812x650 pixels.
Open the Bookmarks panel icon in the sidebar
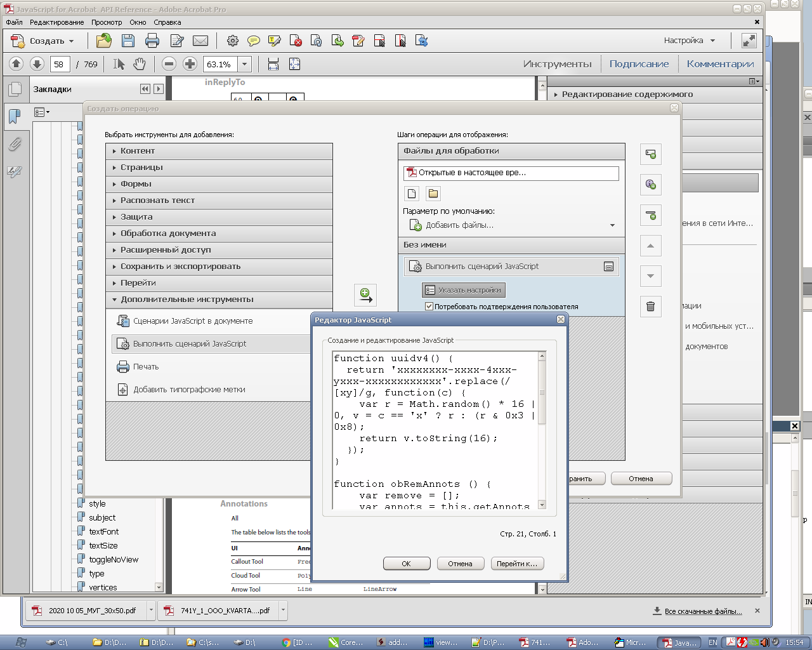(x=15, y=116)
